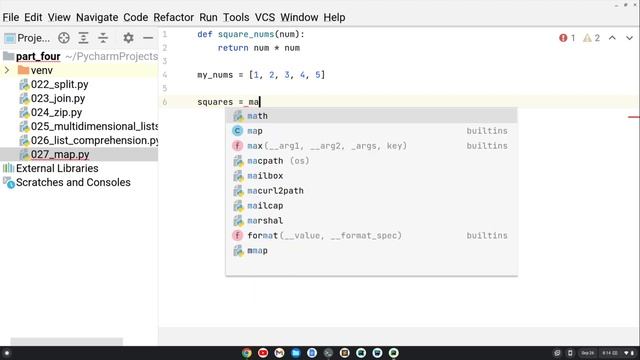
Task: Click line number 6 in the gutter
Action: click(165, 102)
